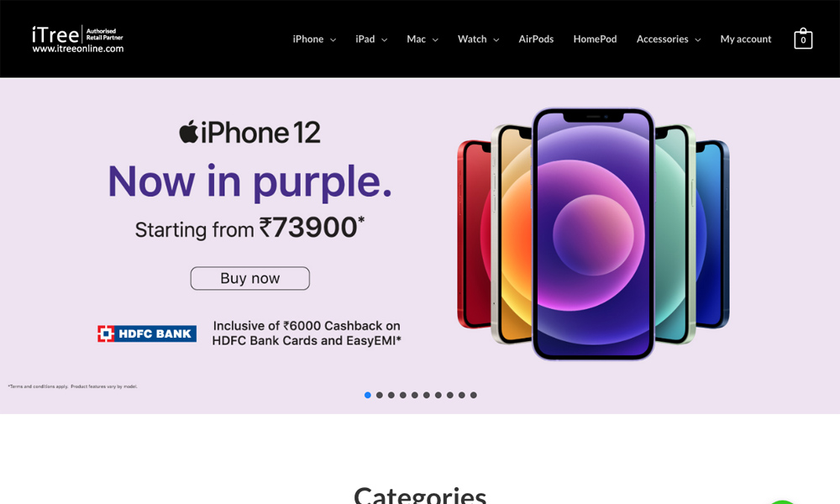Expand the iPhone dropdown menu
Image resolution: width=840 pixels, height=504 pixels.
[314, 39]
